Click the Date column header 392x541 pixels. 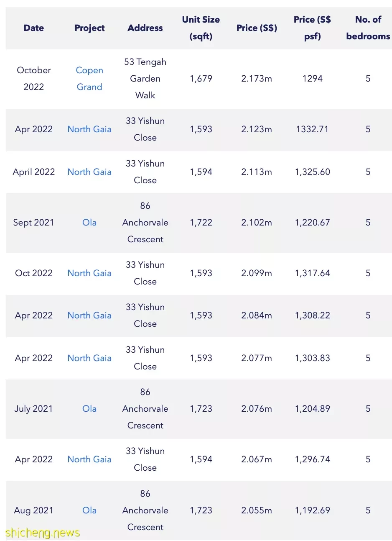34,28
